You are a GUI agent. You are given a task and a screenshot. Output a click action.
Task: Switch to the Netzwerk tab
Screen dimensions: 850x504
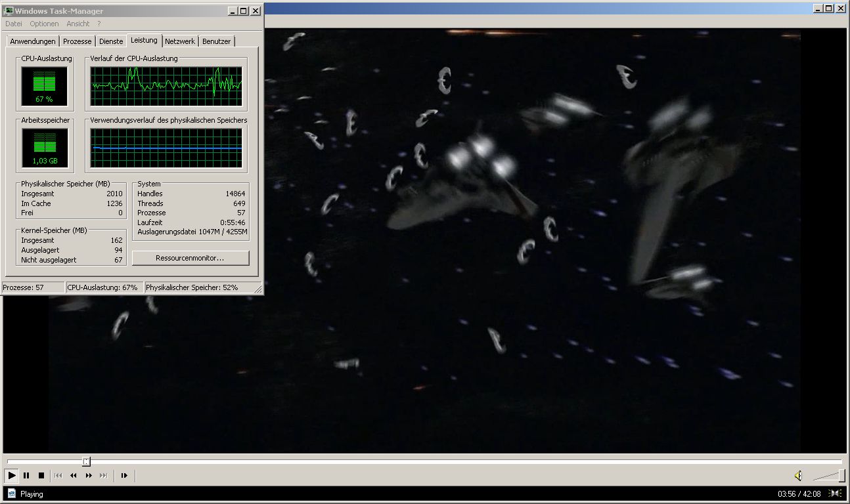click(179, 41)
